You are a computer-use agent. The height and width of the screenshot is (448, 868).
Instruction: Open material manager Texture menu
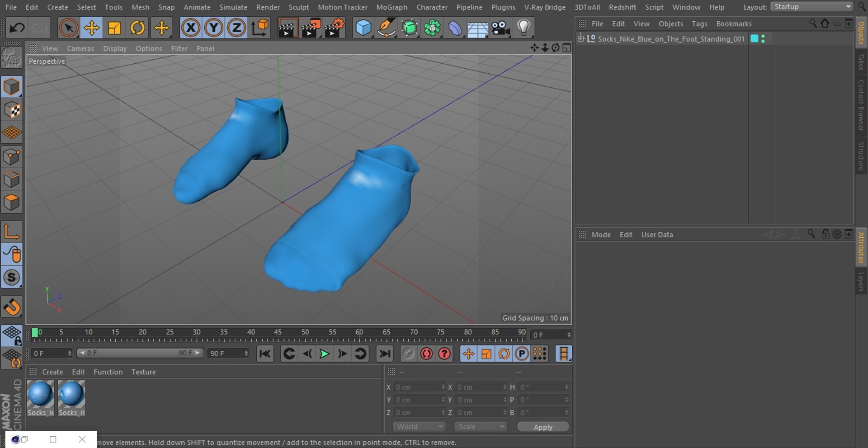coord(143,372)
